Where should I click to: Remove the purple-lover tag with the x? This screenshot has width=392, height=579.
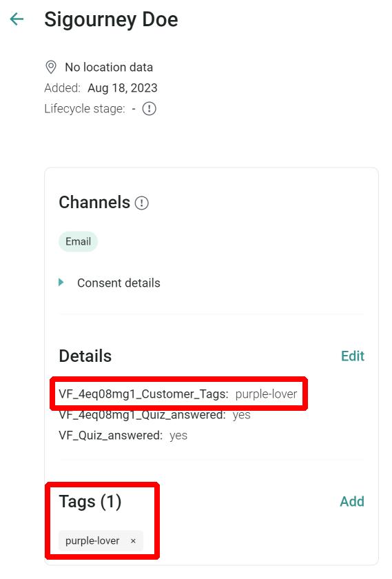pos(133,540)
